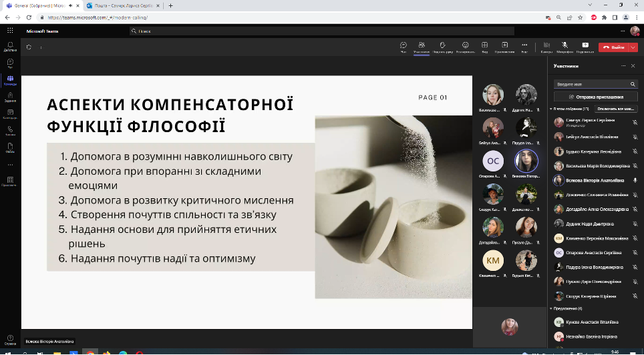Select suggested Кунєва Анастасія Віталіївна
The width and height of the screenshot is (644, 355).
[595, 322]
